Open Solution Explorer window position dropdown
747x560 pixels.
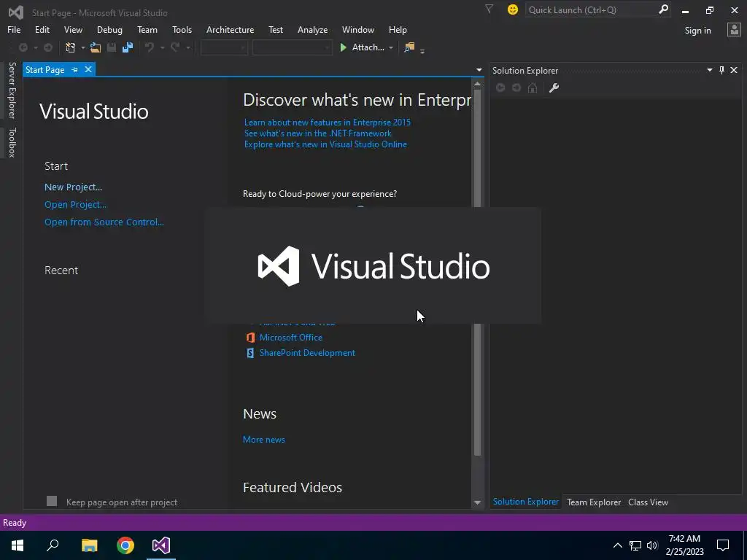(x=709, y=70)
